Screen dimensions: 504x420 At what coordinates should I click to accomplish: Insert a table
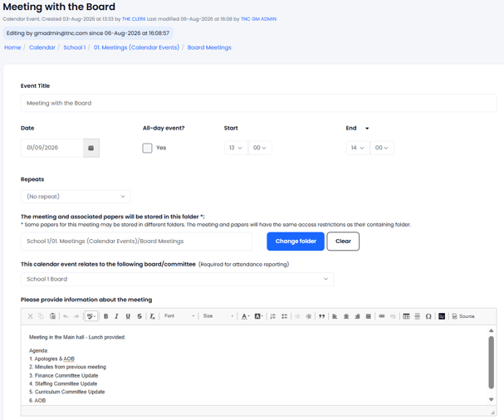pyautogui.click(x=406, y=316)
